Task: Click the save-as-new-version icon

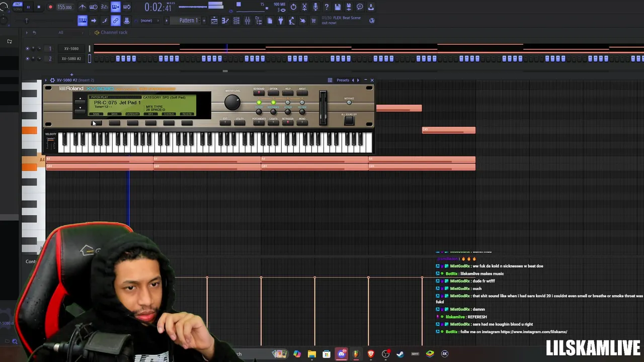Action: coord(349,7)
